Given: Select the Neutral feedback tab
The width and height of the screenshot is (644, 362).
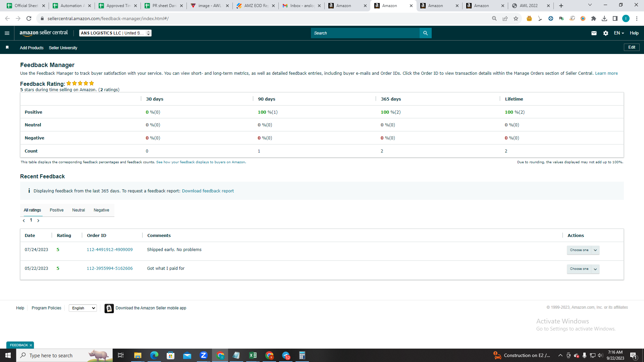Looking at the screenshot, I should click(78, 210).
